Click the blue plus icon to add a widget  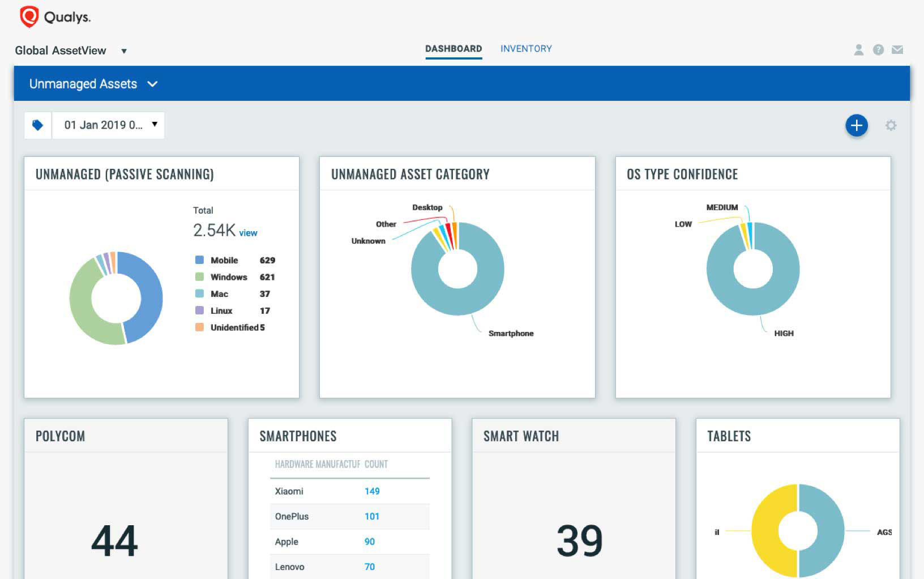(857, 125)
